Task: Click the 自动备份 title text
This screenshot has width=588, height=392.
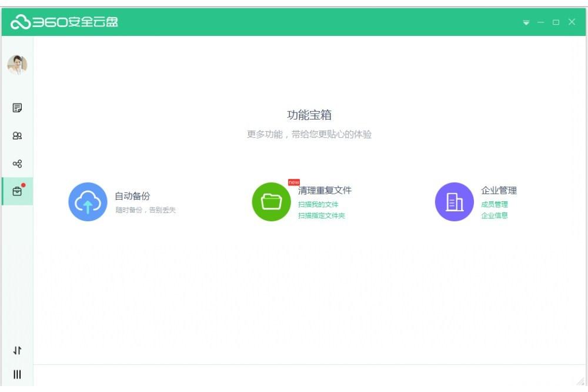Action: [132, 196]
